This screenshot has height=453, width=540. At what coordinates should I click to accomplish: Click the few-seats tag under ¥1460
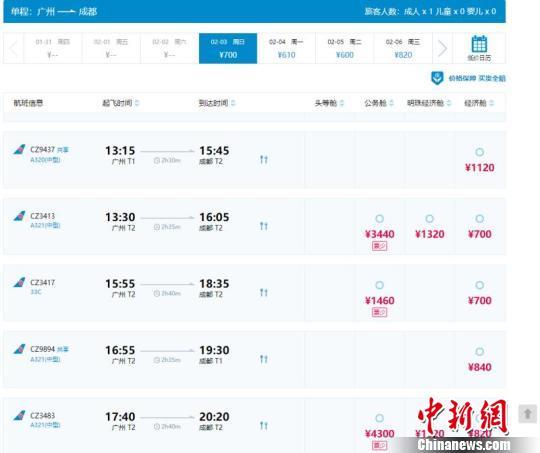(379, 312)
